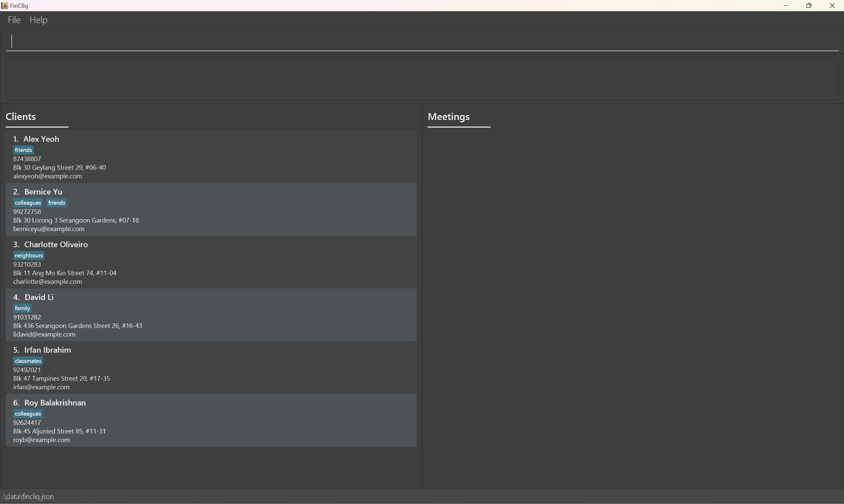Click address Blk 436 Serangoon Gardens Street 26

click(78, 326)
